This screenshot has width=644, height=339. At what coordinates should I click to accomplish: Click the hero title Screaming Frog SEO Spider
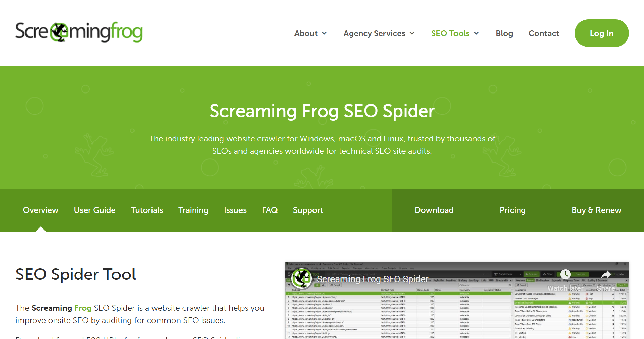click(x=322, y=111)
